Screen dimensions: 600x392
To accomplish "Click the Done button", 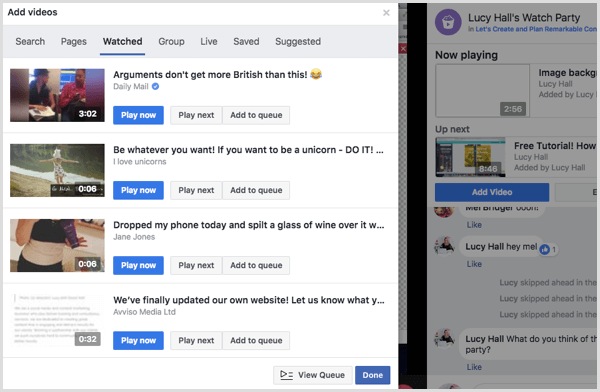I will [x=373, y=375].
